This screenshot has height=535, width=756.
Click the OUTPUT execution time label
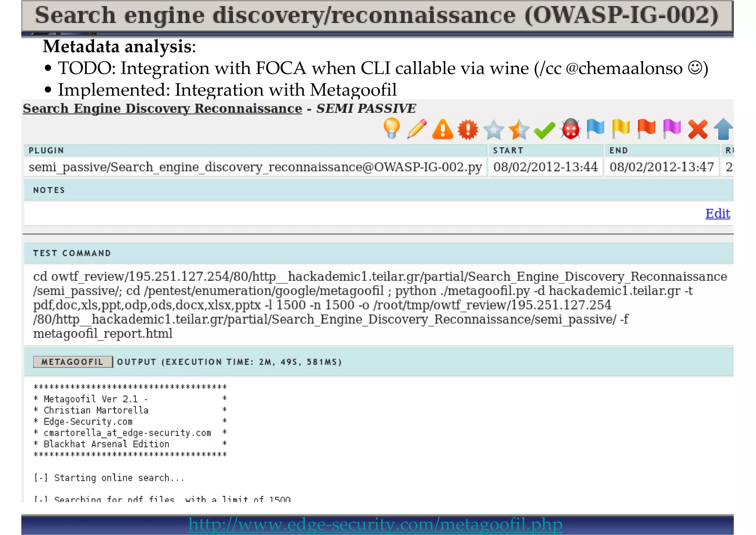pyautogui.click(x=229, y=362)
